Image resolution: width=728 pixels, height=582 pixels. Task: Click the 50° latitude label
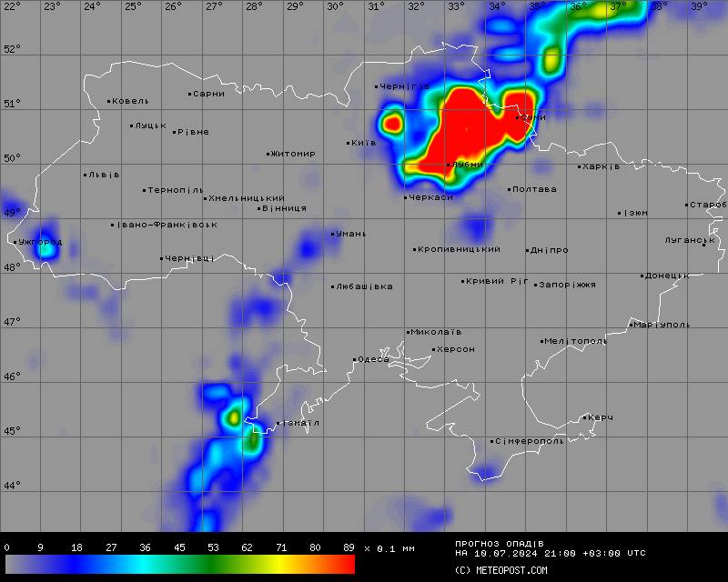pyautogui.click(x=12, y=158)
